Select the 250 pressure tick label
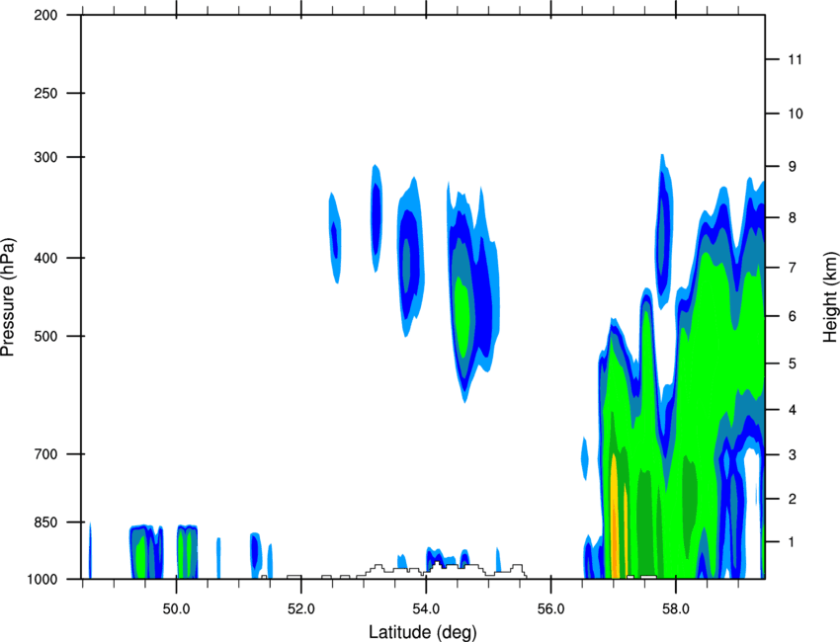 pyautogui.click(x=45, y=93)
